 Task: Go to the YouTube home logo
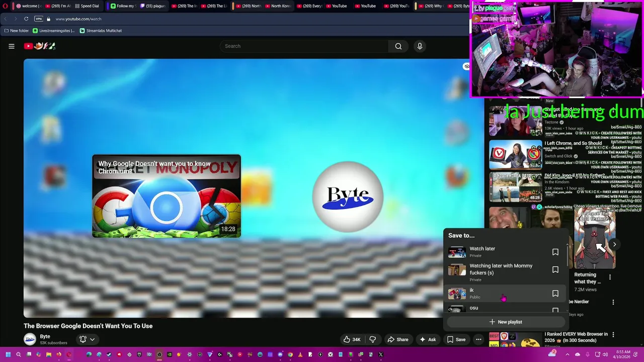pos(39,46)
